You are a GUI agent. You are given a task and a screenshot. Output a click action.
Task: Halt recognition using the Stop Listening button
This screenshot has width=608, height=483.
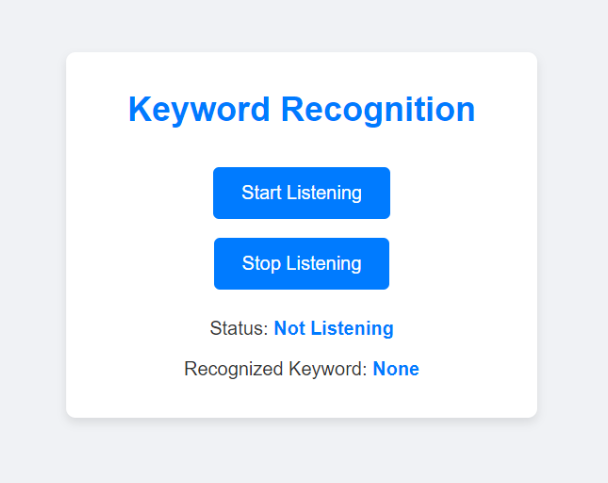[x=301, y=264]
